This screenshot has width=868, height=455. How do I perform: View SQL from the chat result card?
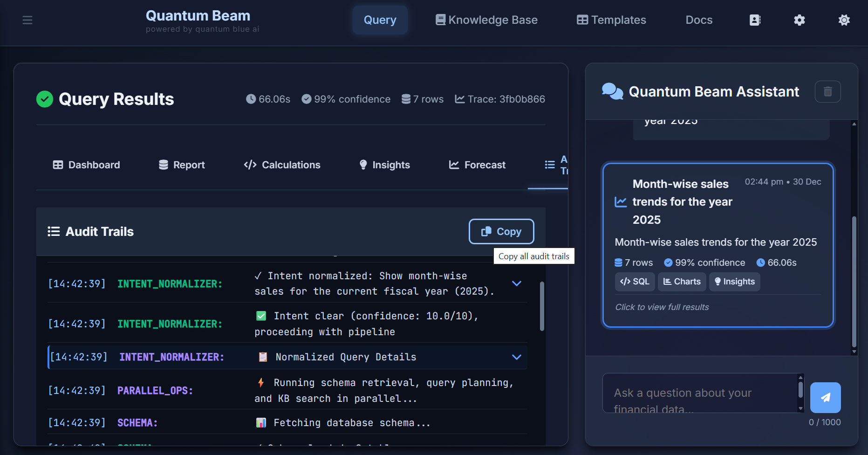(x=635, y=282)
